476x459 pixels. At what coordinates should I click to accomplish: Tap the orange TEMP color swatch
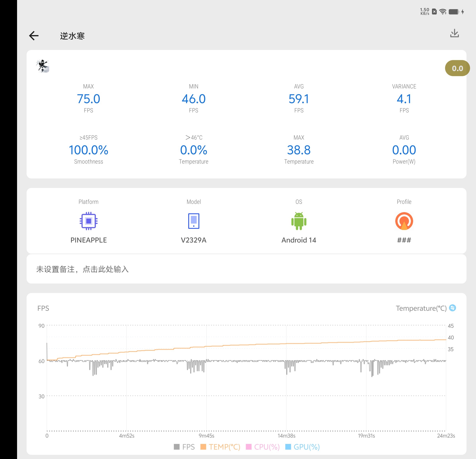point(203,447)
